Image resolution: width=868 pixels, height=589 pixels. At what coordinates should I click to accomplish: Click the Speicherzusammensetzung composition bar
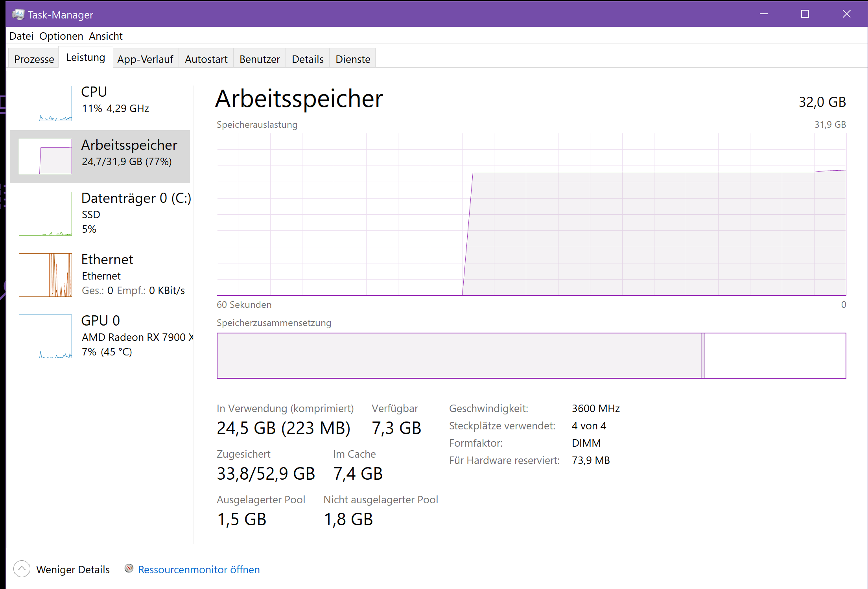coord(531,355)
